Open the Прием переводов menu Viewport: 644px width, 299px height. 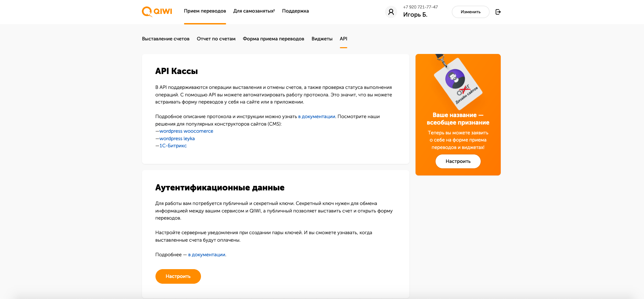[205, 11]
